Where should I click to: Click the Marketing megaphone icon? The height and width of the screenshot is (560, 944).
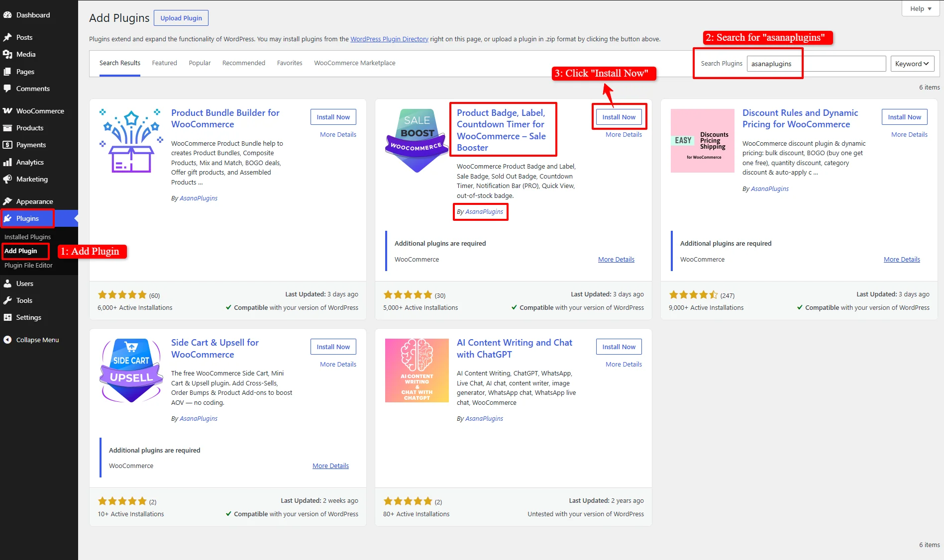pos(7,179)
